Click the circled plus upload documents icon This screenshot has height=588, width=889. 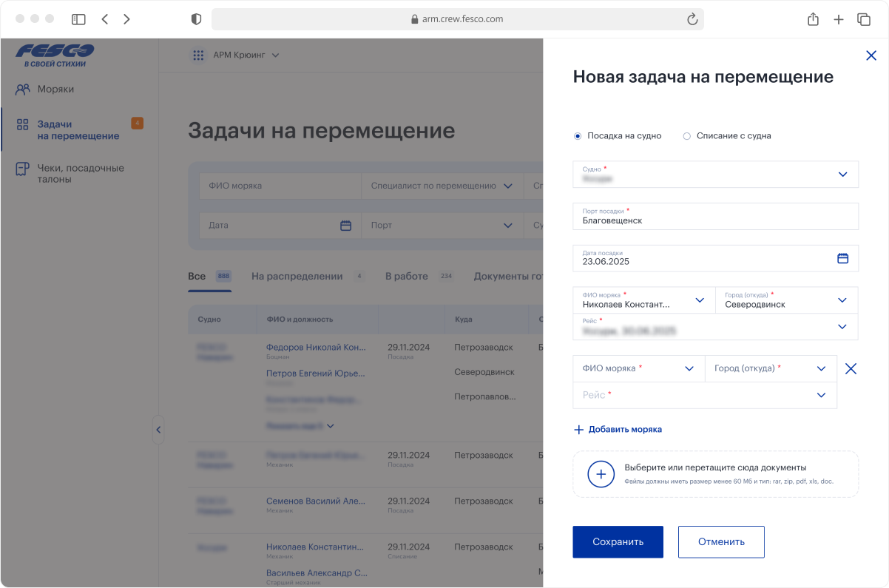click(x=601, y=474)
